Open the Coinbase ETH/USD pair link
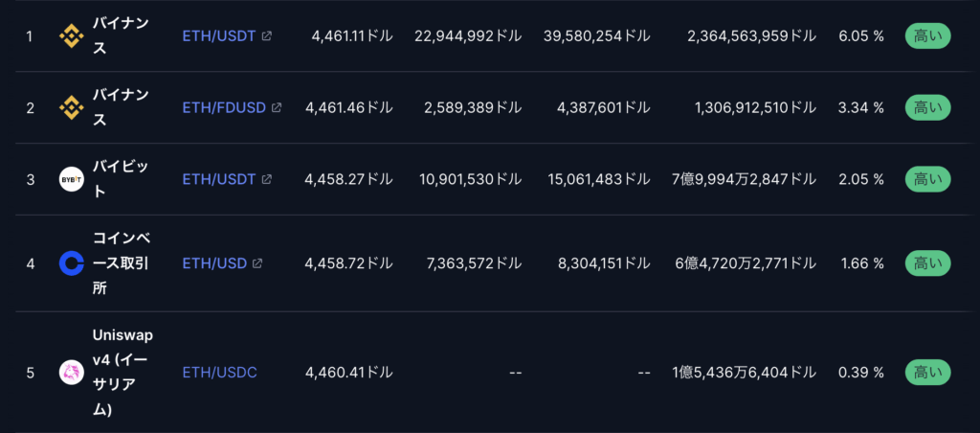 coord(214,263)
